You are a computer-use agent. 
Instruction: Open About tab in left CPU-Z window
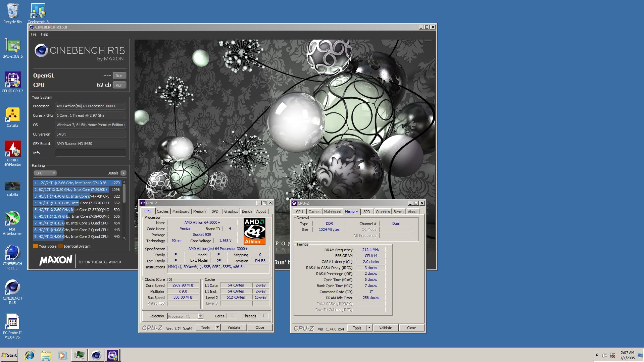click(261, 211)
